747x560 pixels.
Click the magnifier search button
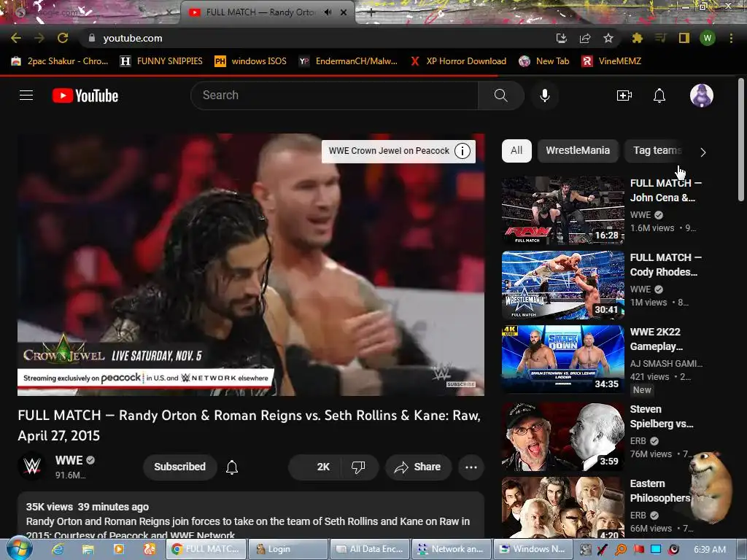[x=500, y=96]
